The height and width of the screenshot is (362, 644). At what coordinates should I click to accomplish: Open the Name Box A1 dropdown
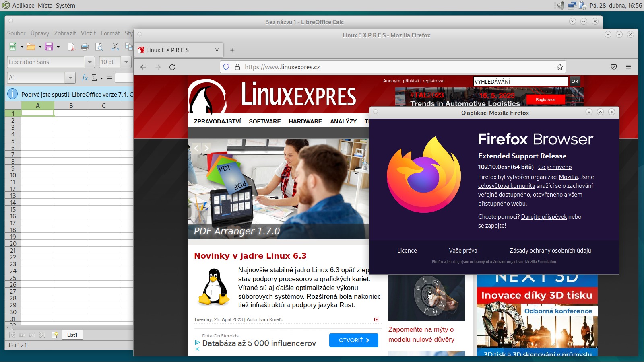[x=70, y=78]
